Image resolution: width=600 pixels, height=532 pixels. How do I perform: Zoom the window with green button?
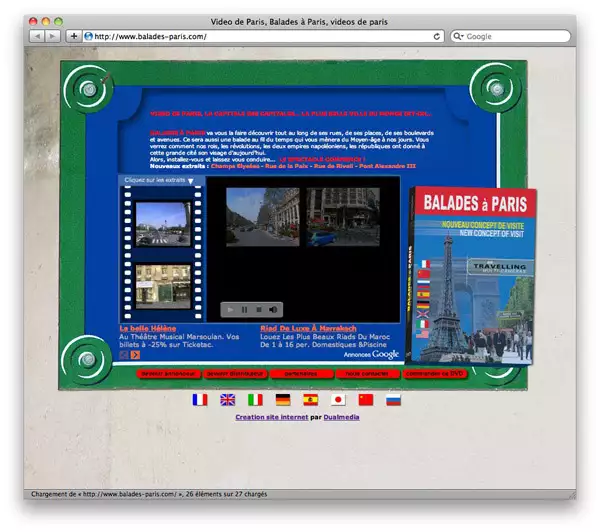click(x=59, y=21)
